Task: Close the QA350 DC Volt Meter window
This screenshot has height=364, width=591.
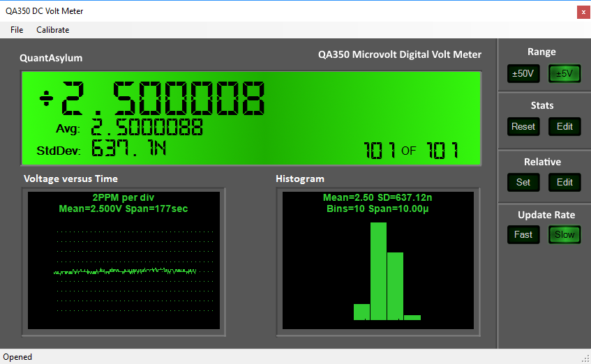Action: pos(583,12)
